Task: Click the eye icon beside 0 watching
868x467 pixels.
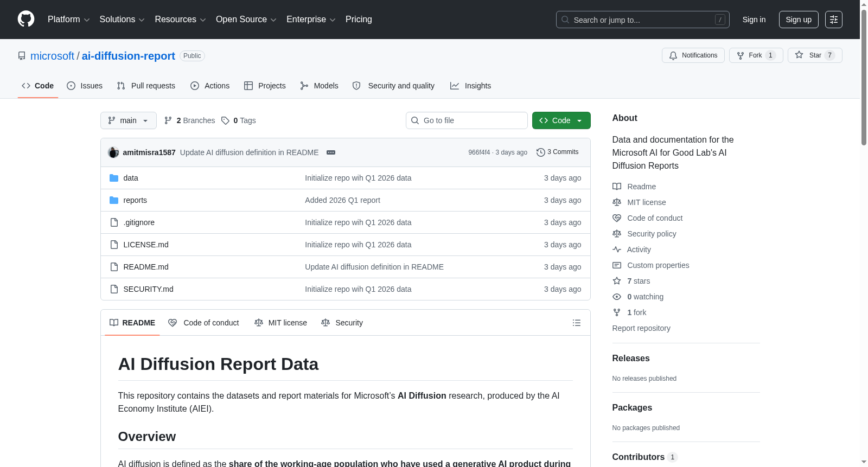Action: pyautogui.click(x=617, y=297)
